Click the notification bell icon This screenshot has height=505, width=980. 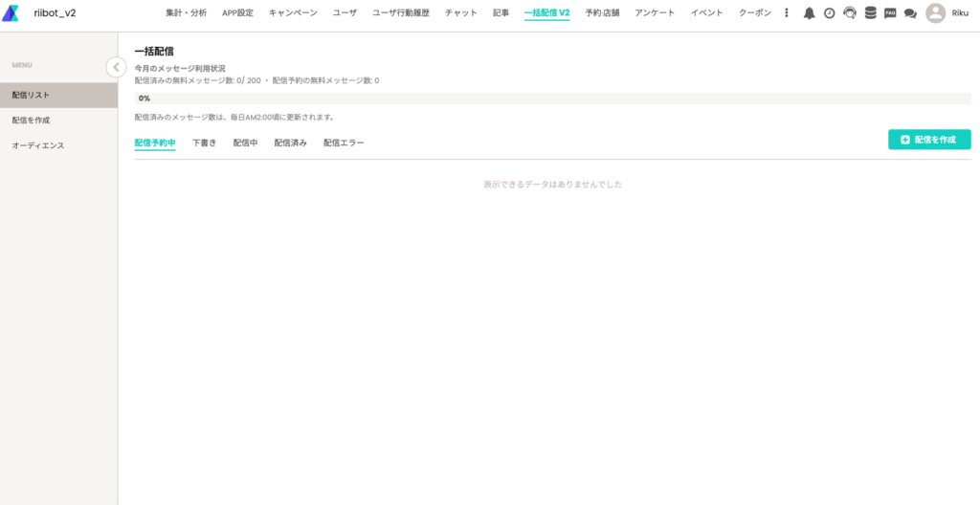pyautogui.click(x=809, y=13)
